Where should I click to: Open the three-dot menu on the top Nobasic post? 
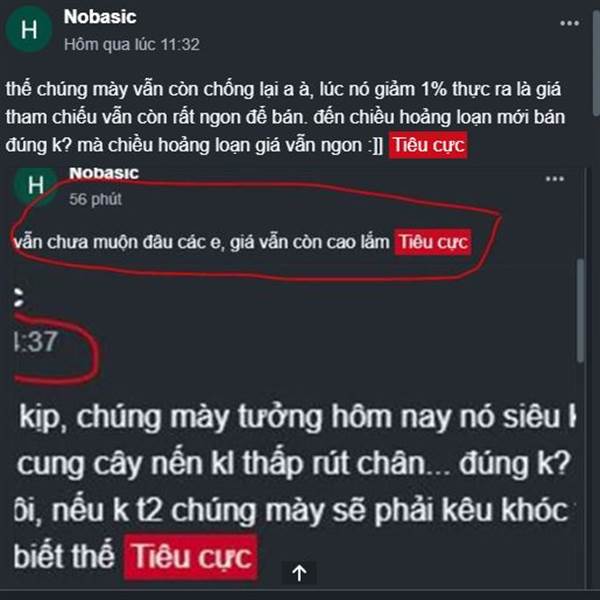click(x=569, y=23)
